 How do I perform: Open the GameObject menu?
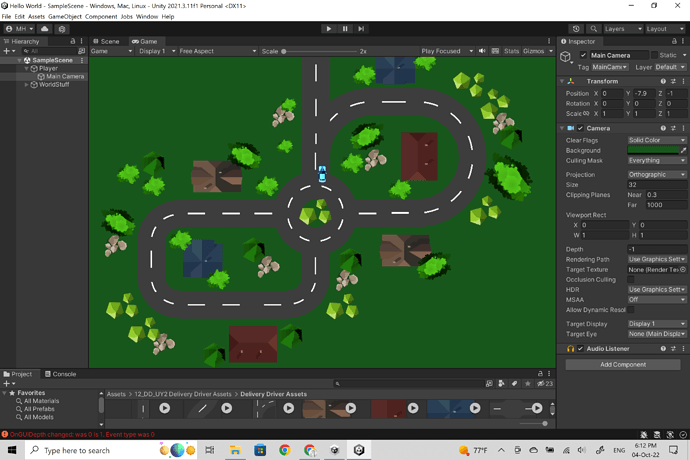(65, 16)
